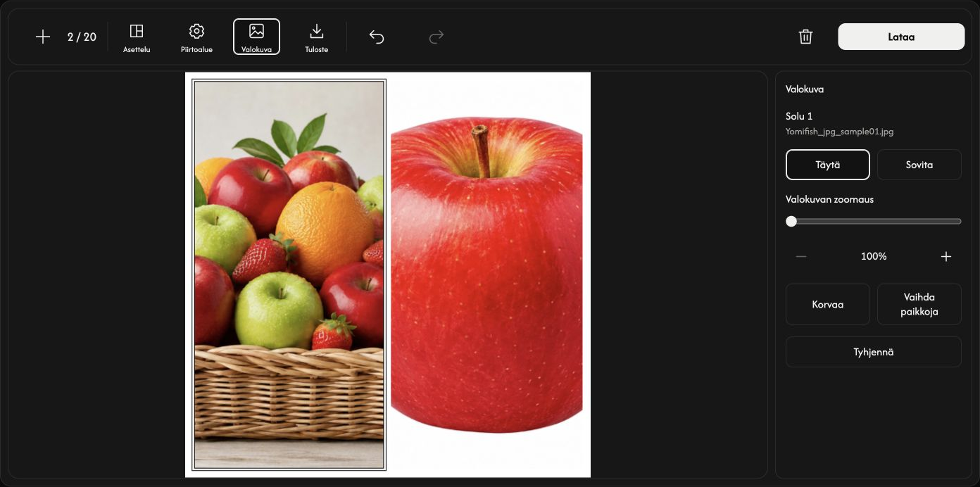Click the photo zoom slider handle

(791, 221)
